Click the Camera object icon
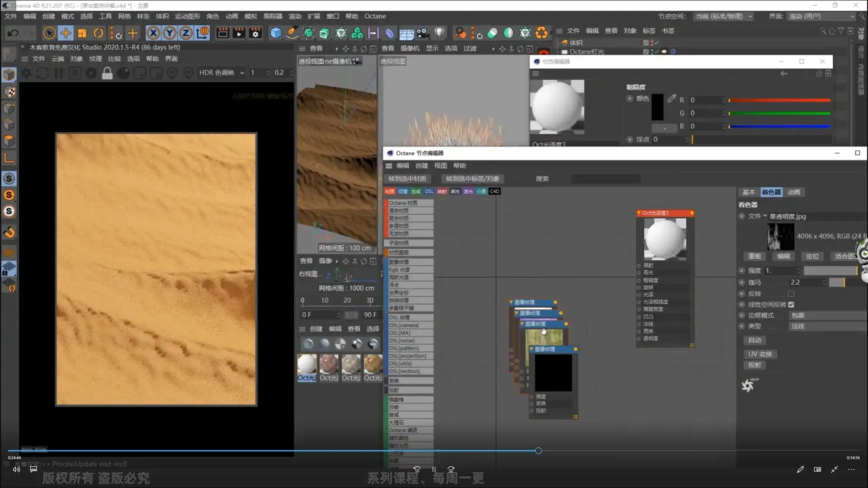 pos(422,33)
